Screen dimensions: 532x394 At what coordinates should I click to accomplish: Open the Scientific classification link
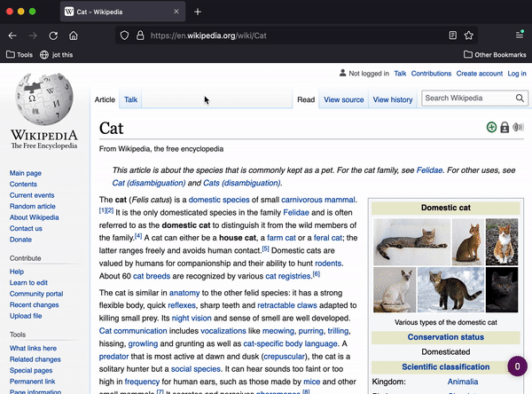446,366
